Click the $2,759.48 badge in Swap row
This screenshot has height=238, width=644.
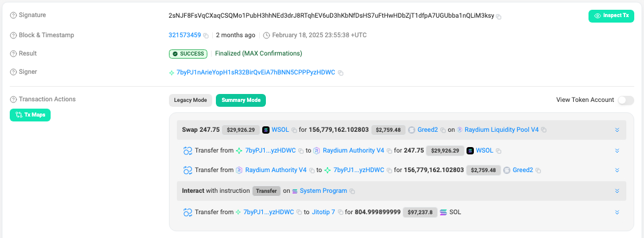(388, 130)
